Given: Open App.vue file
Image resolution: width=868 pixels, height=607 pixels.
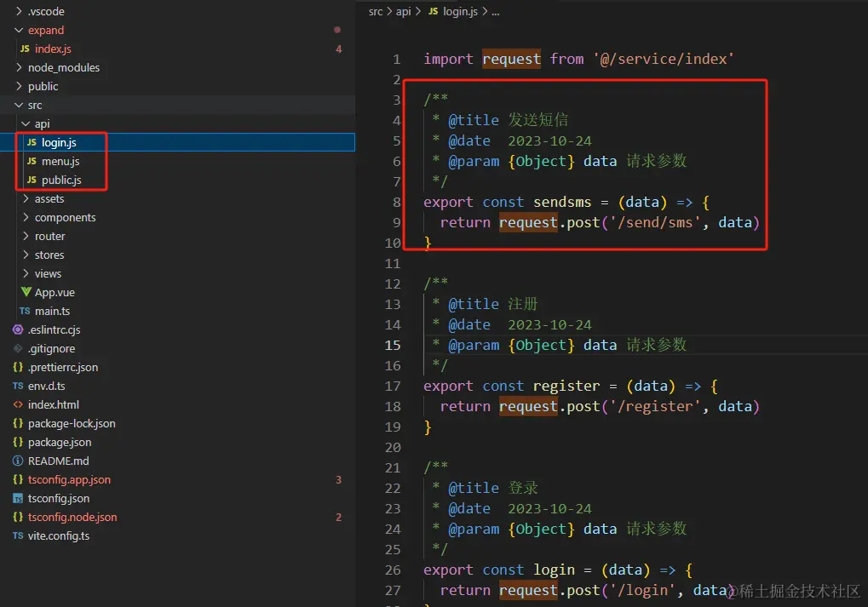Looking at the screenshot, I should point(55,292).
